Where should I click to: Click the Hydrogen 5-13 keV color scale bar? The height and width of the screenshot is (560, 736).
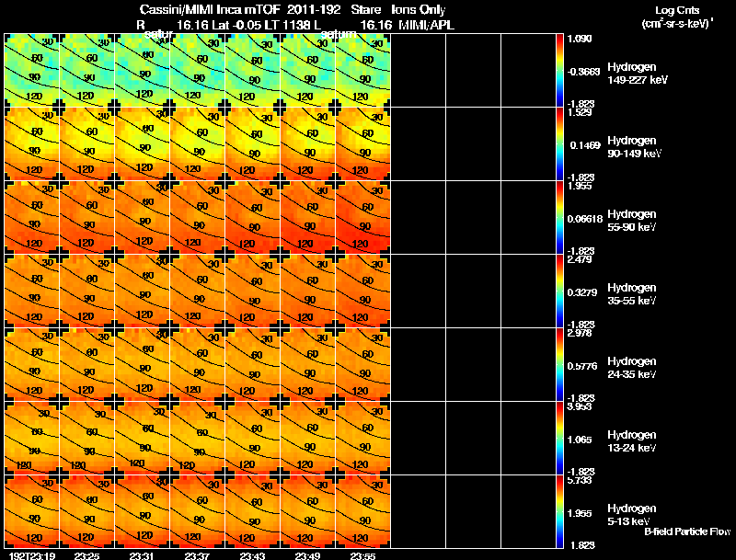(559, 511)
